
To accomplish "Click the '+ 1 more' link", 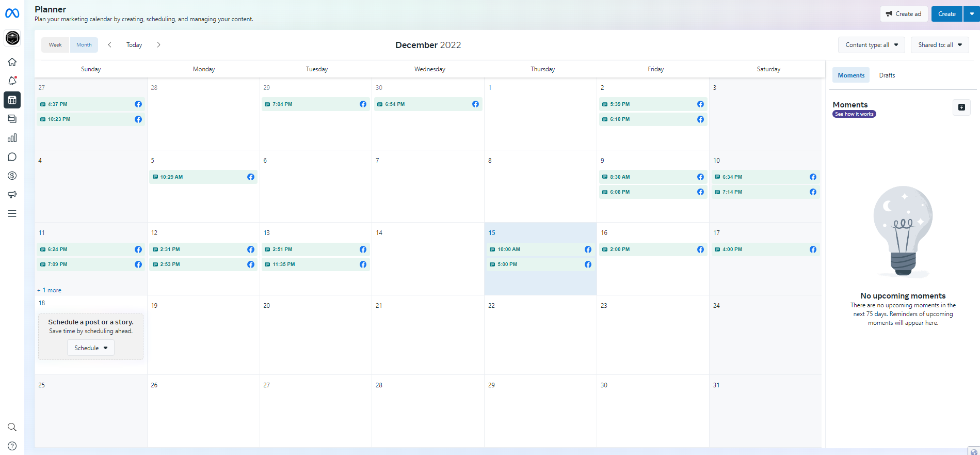I will [x=50, y=290].
